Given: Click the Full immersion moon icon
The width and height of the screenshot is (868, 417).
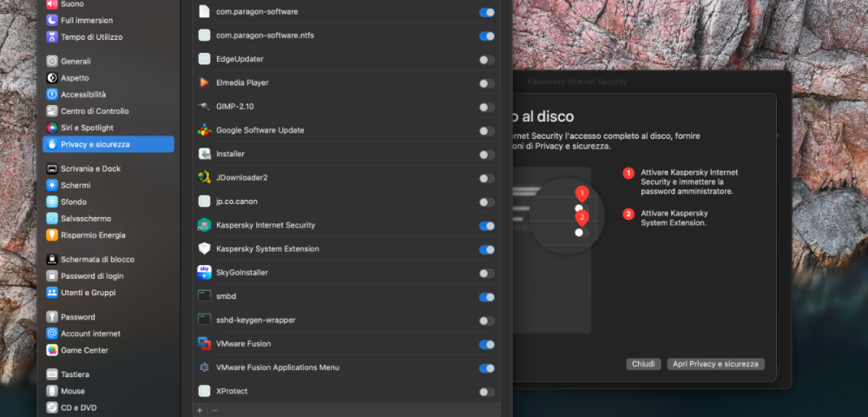Looking at the screenshot, I should coord(52,21).
